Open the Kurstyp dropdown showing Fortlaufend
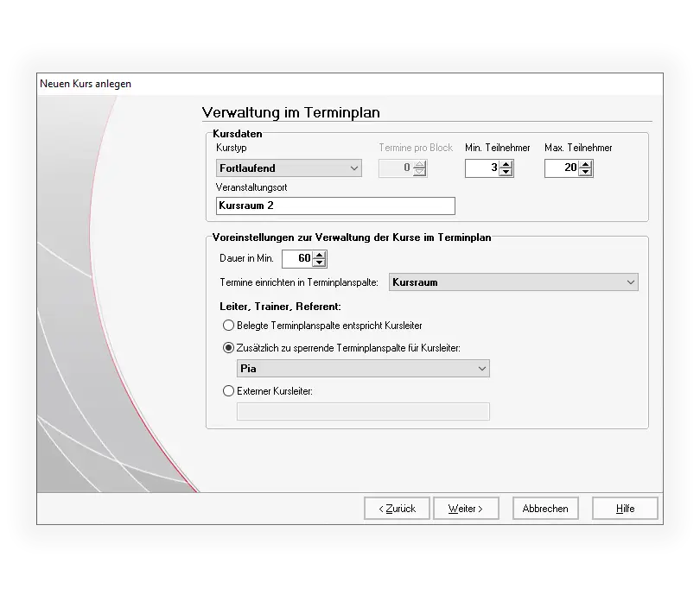 289,168
